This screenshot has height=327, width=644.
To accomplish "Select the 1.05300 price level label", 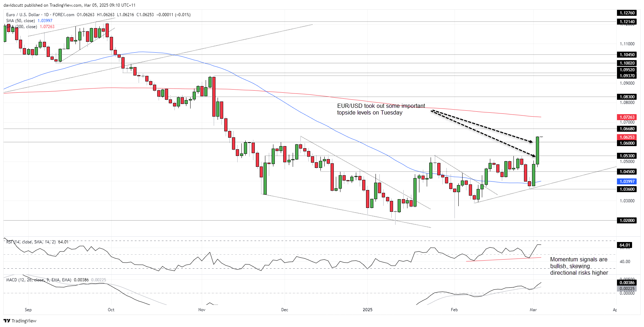I will pyautogui.click(x=627, y=156).
